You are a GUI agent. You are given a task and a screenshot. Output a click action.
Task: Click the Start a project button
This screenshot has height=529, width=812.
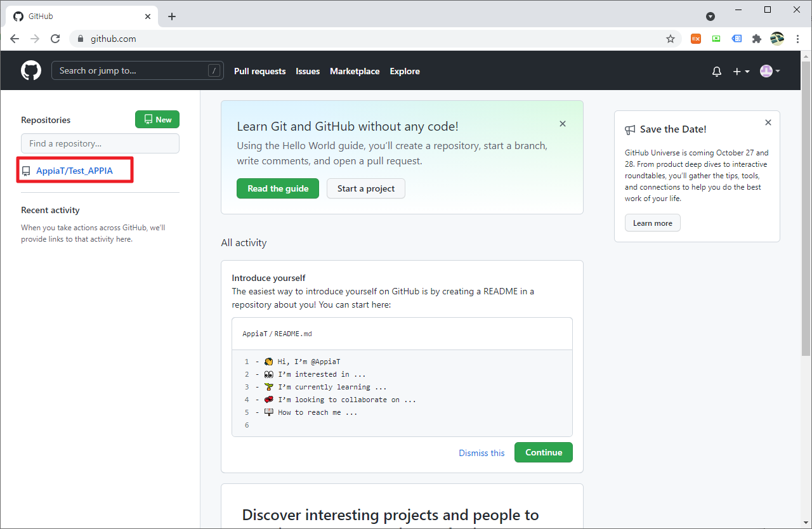366,188
